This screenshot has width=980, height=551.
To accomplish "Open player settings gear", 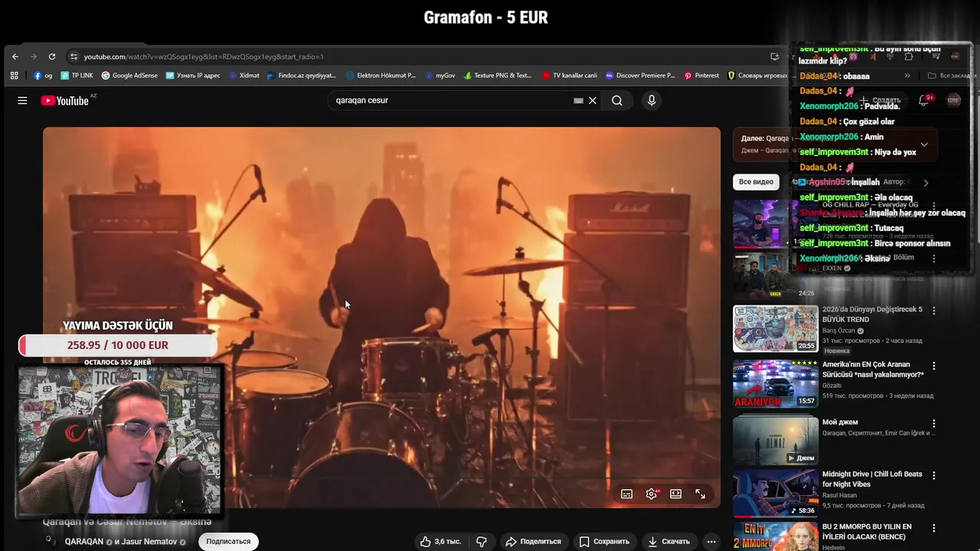I will click(x=652, y=494).
